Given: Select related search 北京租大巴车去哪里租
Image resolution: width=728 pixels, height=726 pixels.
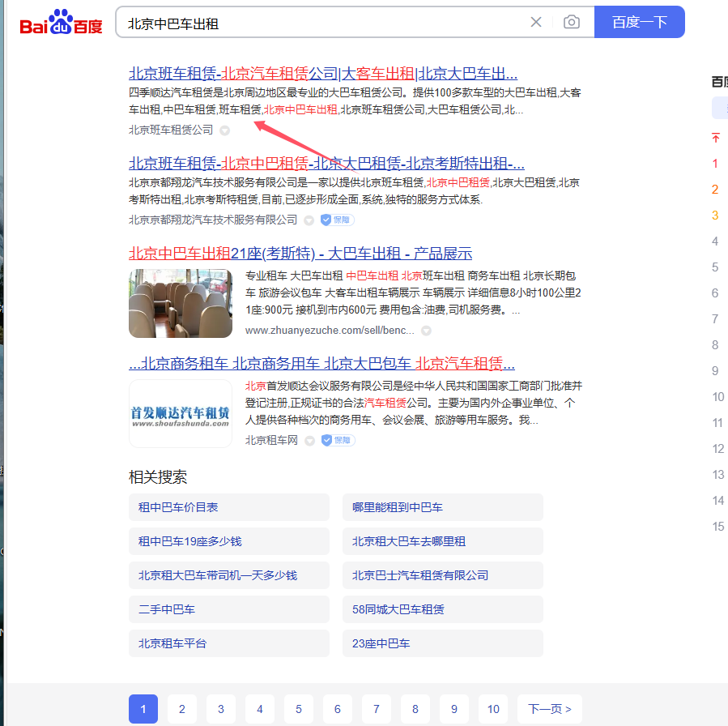Looking at the screenshot, I should tap(443, 541).
